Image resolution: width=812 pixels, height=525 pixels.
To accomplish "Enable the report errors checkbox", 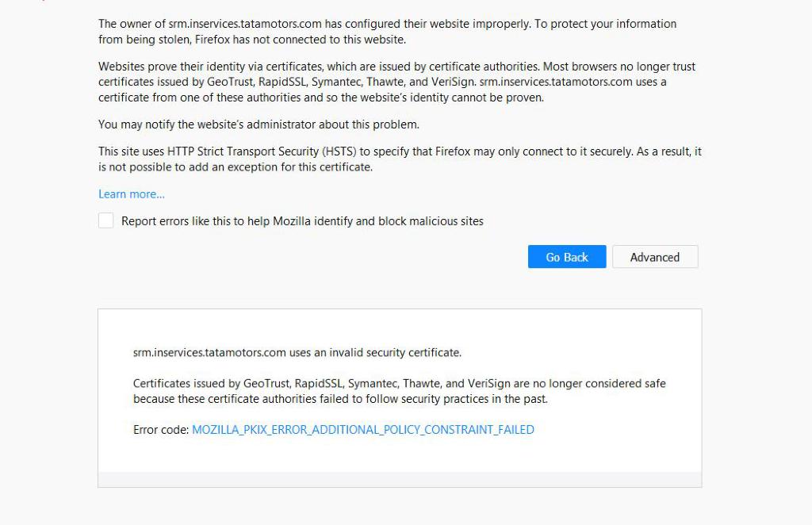I will (106, 221).
